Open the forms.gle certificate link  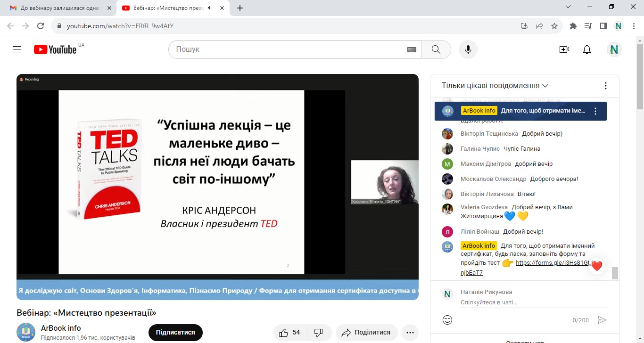(552, 263)
